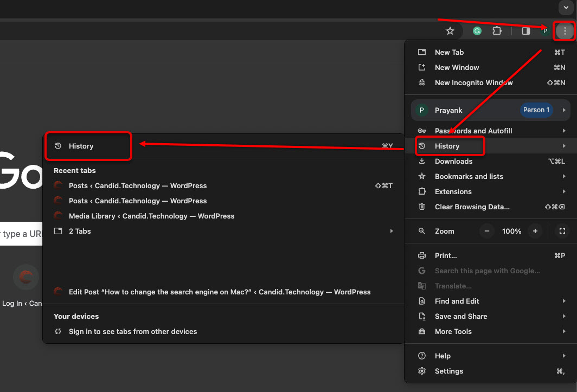Select New Incognito Window menu item
The height and width of the screenshot is (392, 577).
click(x=473, y=82)
